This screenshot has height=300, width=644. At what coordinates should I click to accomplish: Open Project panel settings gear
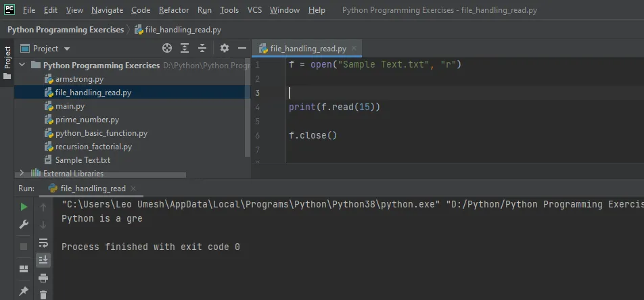tap(225, 49)
